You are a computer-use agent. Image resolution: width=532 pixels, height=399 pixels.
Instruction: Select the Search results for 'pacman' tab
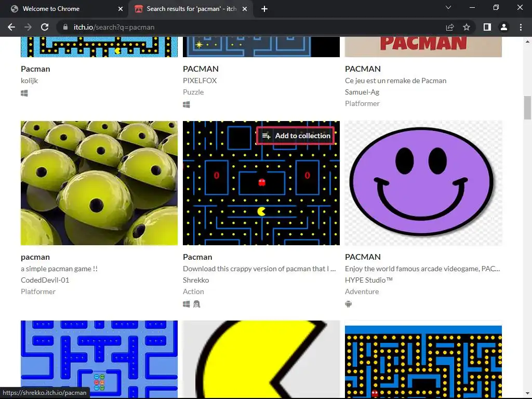click(191, 9)
